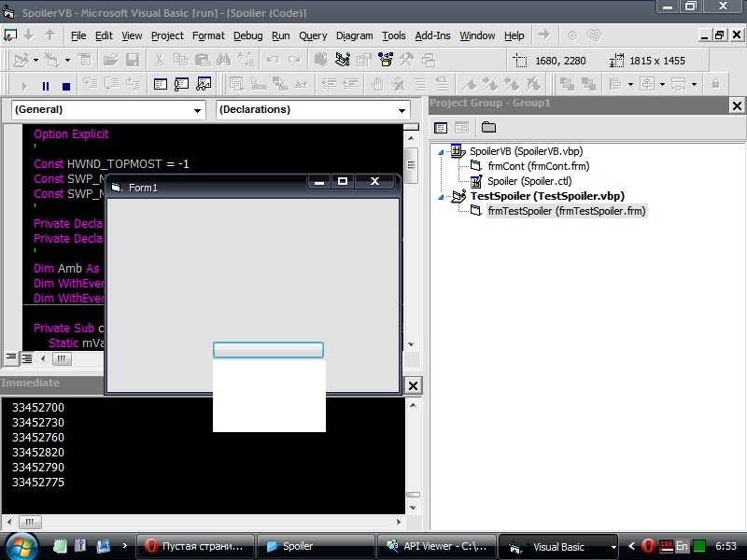Click the Object Browser toolbar icon
Viewport: 747px width, 560px height.
tap(385, 60)
